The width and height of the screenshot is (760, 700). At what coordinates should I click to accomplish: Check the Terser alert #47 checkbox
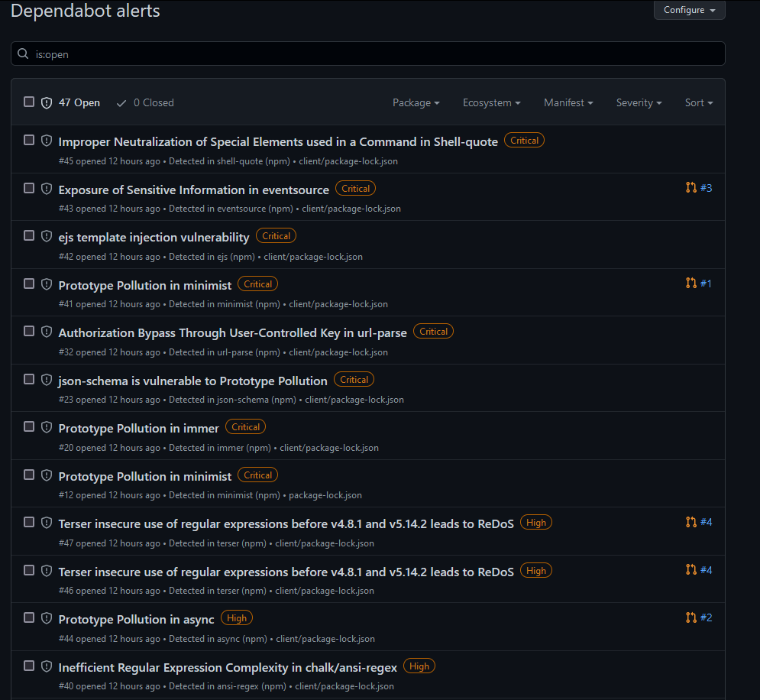point(29,522)
